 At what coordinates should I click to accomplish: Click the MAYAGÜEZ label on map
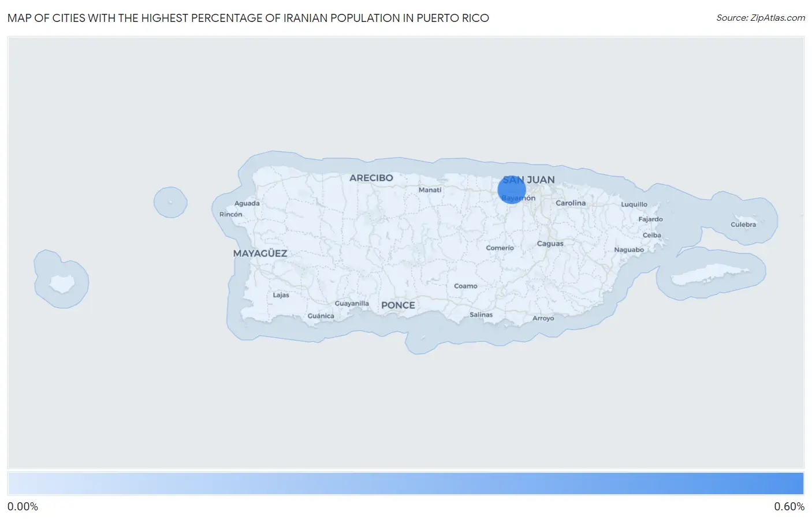click(260, 253)
